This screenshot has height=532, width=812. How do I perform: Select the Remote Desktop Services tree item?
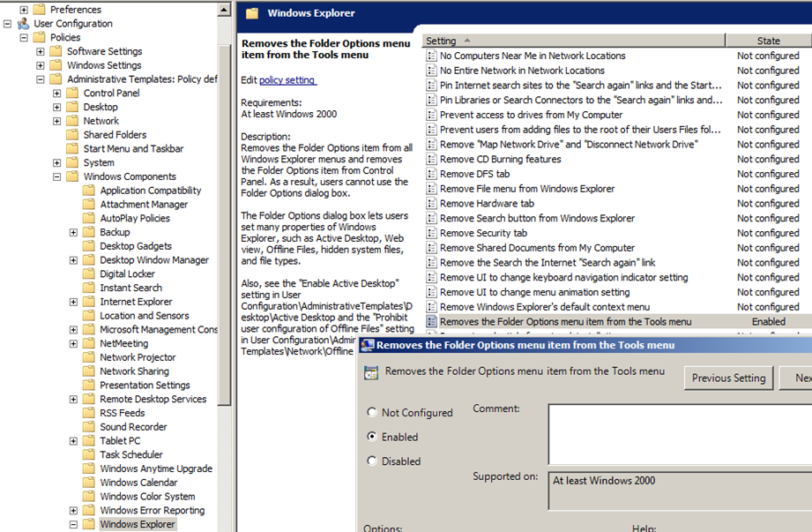153,399
